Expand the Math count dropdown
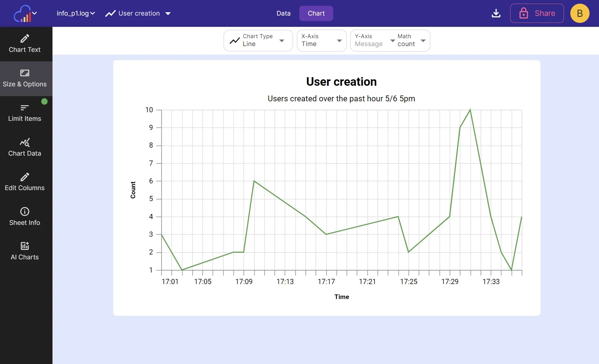The height and width of the screenshot is (364, 599). 411,41
